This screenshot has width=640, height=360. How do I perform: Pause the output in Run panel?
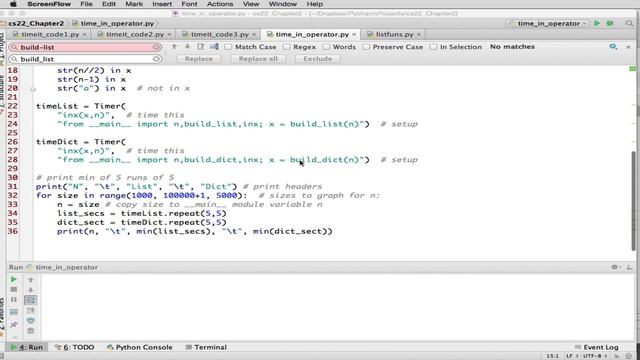coord(13,300)
